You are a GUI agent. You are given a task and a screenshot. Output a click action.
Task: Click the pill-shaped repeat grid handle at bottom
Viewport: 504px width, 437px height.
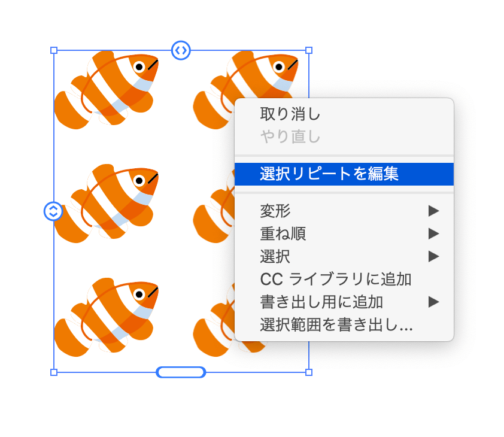181,372
